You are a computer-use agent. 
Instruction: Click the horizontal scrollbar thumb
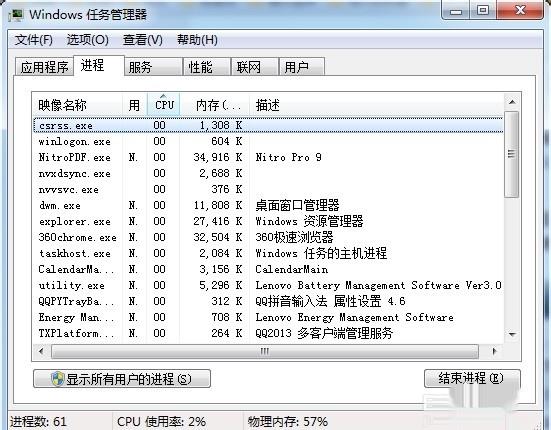click(x=265, y=351)
